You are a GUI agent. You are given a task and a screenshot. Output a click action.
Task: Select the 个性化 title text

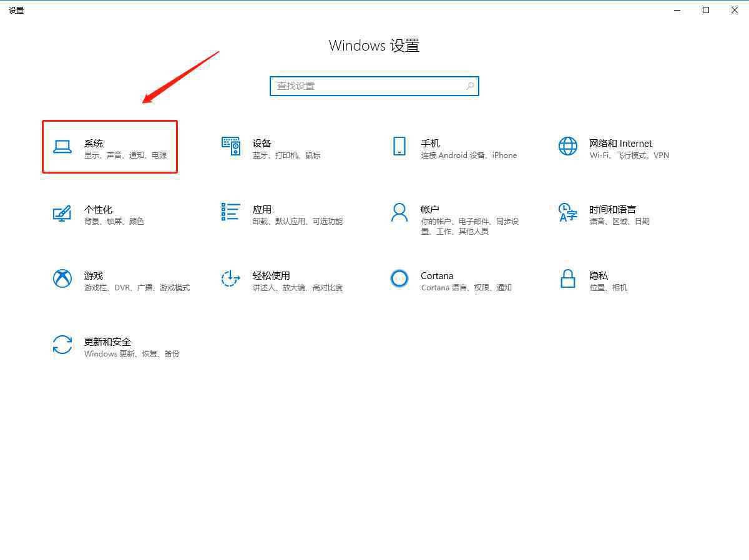point(99,210)
